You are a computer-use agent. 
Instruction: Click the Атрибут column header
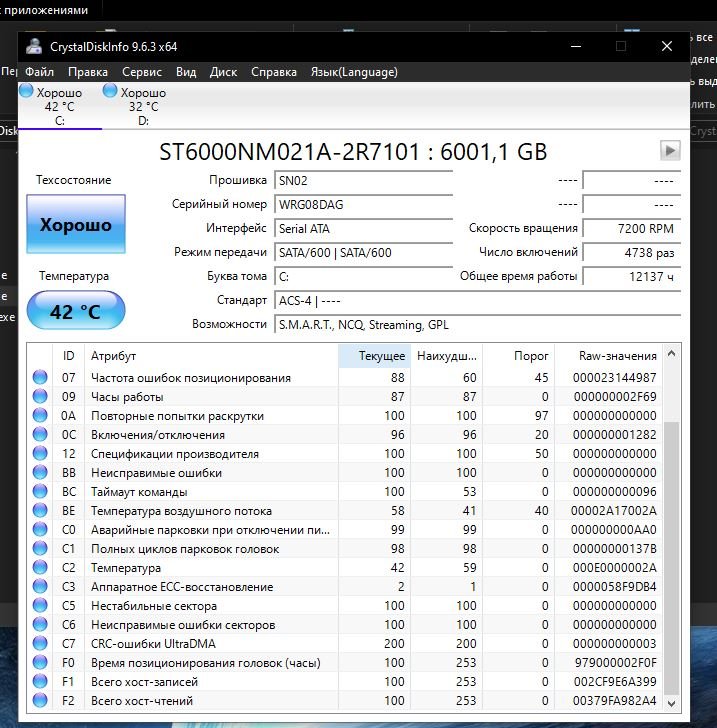[211, 356]
